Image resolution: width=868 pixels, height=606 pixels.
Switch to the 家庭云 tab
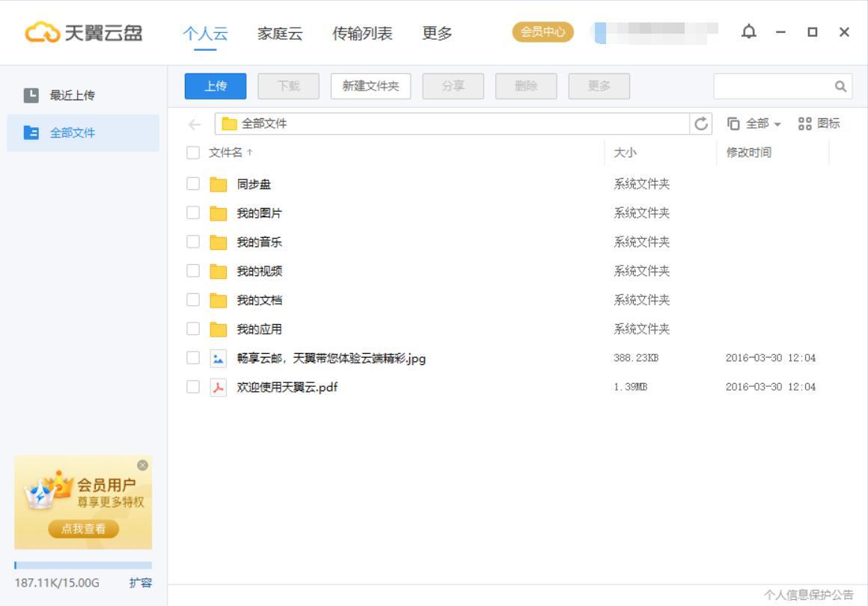coord(280,33)
